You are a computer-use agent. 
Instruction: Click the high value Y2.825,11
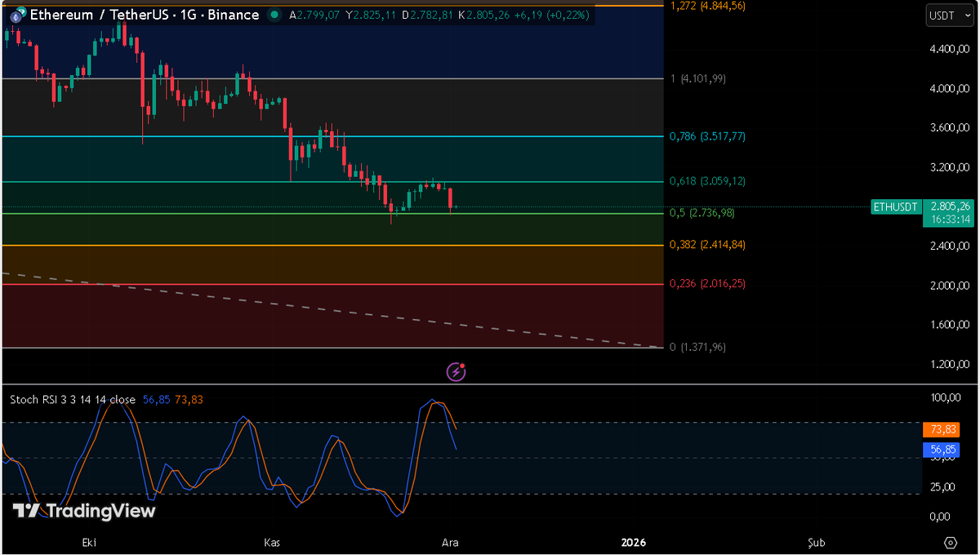tap(372, 15)
